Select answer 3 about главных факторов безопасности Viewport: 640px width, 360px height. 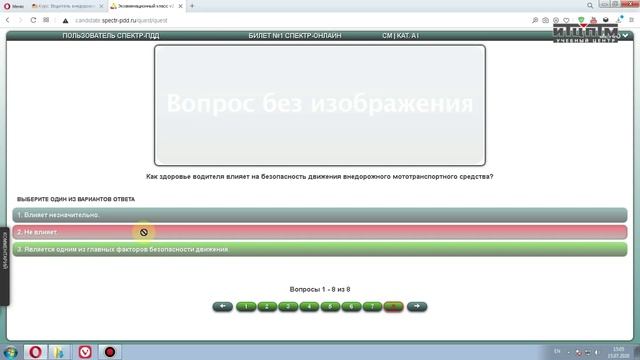(x=320, y=249)
